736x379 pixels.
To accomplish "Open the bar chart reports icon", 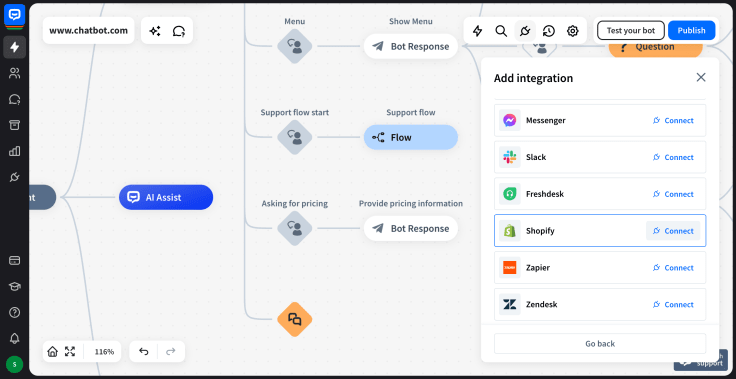I will (x=15, y=151).
